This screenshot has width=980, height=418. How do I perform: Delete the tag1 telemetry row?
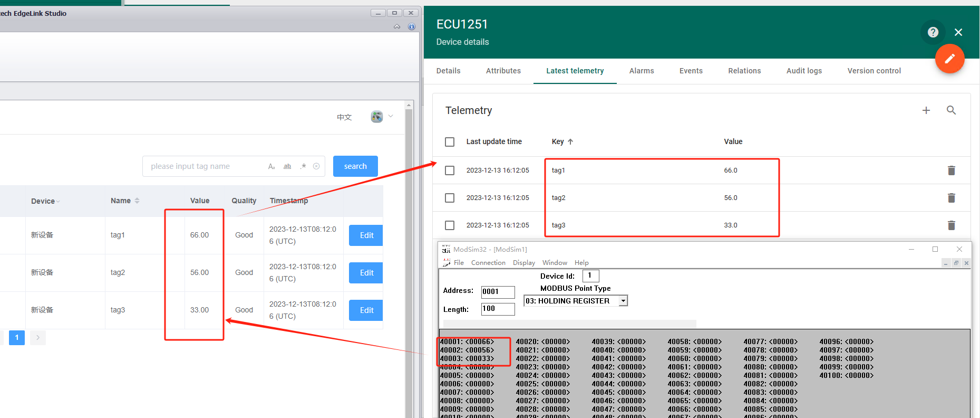[x=951, y=170]
